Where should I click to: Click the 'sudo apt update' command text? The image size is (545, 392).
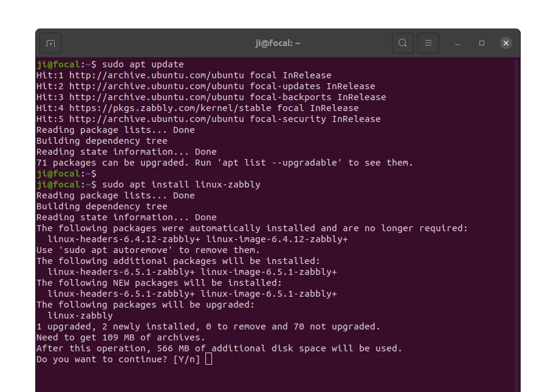click(143, 64)
